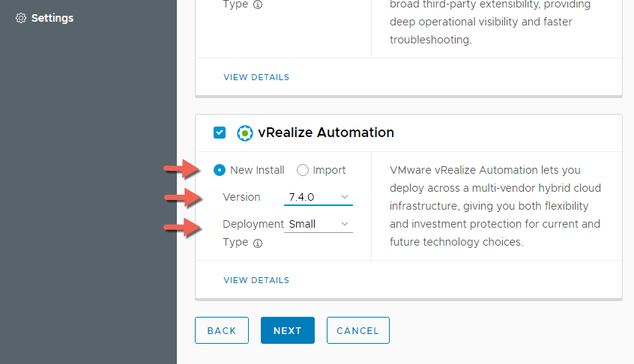The width and height of the screenshot is (634, 364).
Task: Click the vRealize Automation card title
Action: point(326,133)
